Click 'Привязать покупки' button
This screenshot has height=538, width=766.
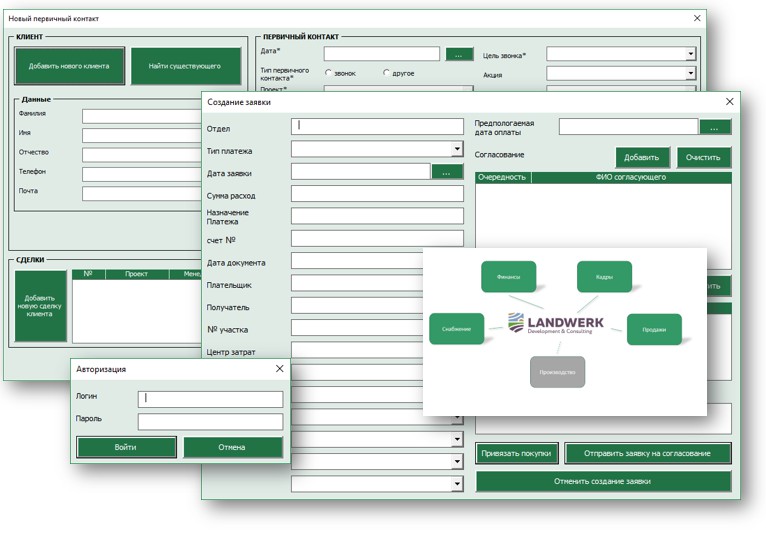point(517,453)
